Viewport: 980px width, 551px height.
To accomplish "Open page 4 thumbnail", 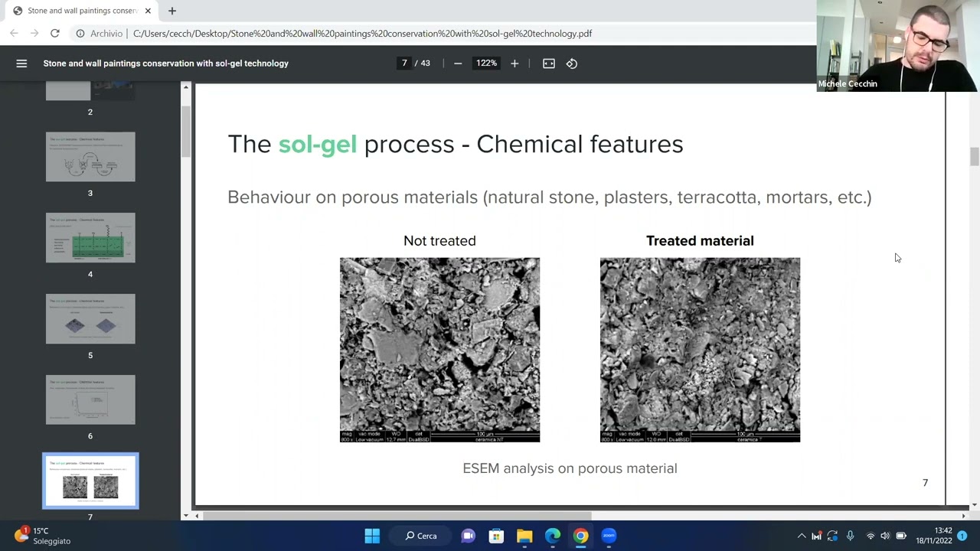I will pos(90,238).
